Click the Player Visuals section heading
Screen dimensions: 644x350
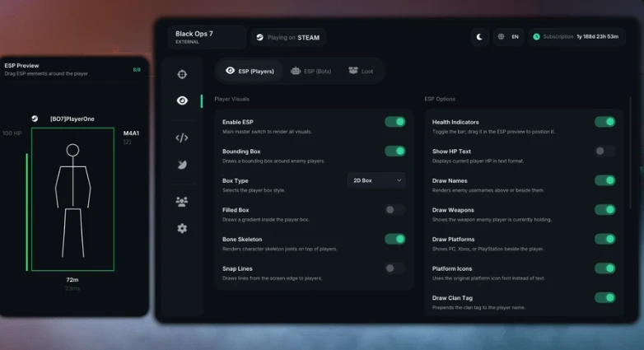click(231, 99)
